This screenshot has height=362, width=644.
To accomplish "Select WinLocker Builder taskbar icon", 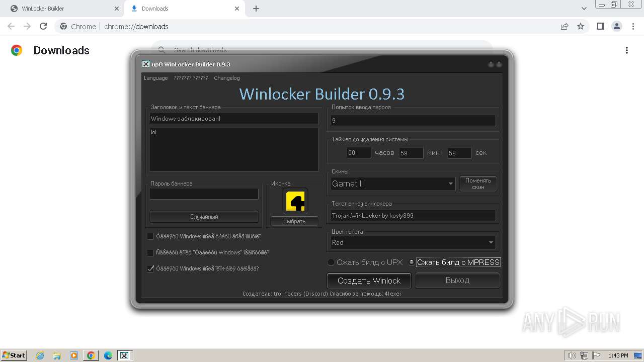I will pyautogui.click(x=124, y=355).
